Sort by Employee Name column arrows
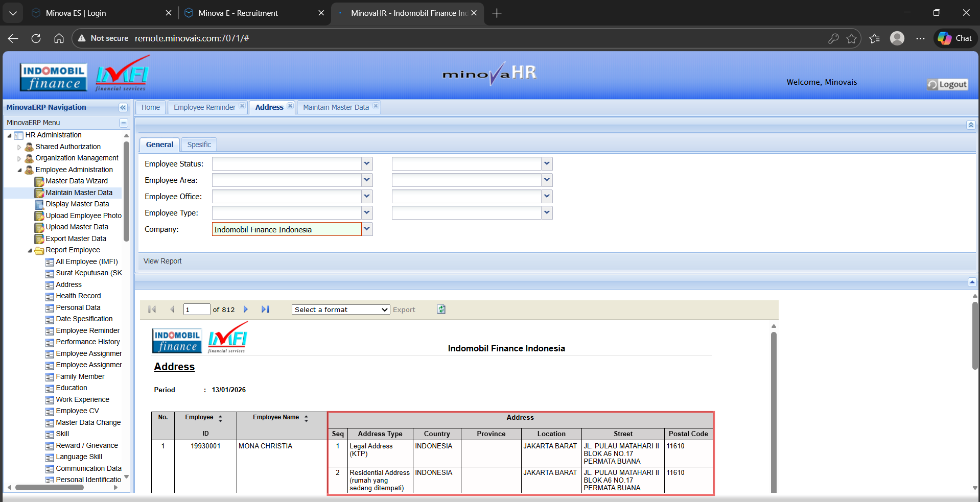The width and height of the screenshot is (980, 502). point(306,418)
